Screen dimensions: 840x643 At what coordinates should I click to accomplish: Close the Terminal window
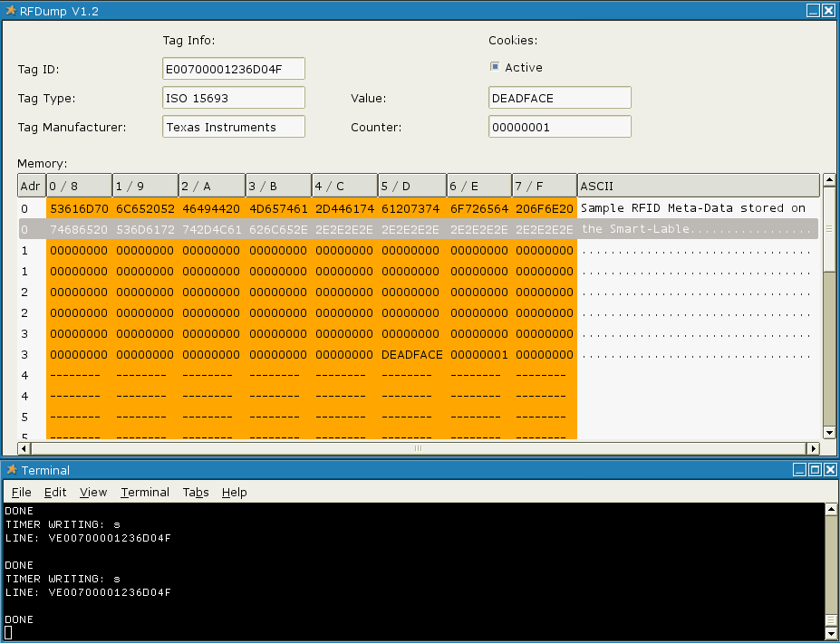(830, 470)
